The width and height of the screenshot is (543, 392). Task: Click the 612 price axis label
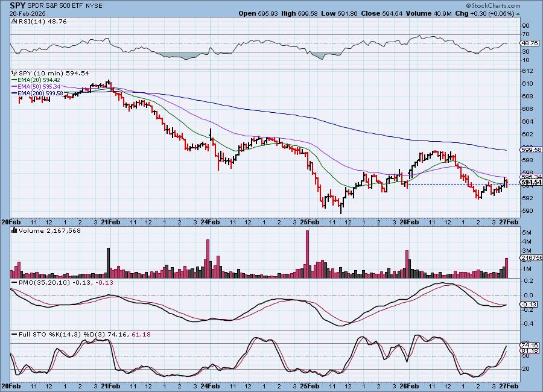(527, 71)
